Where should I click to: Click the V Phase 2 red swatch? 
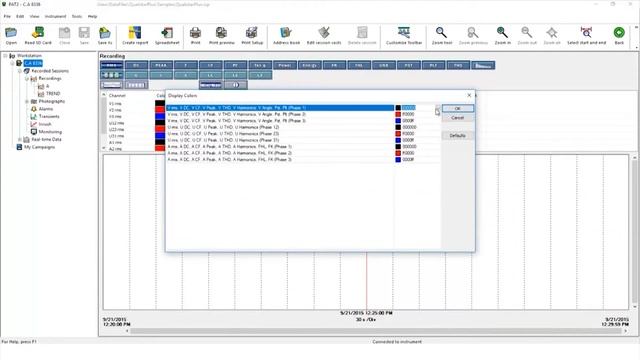click(398, 114)
